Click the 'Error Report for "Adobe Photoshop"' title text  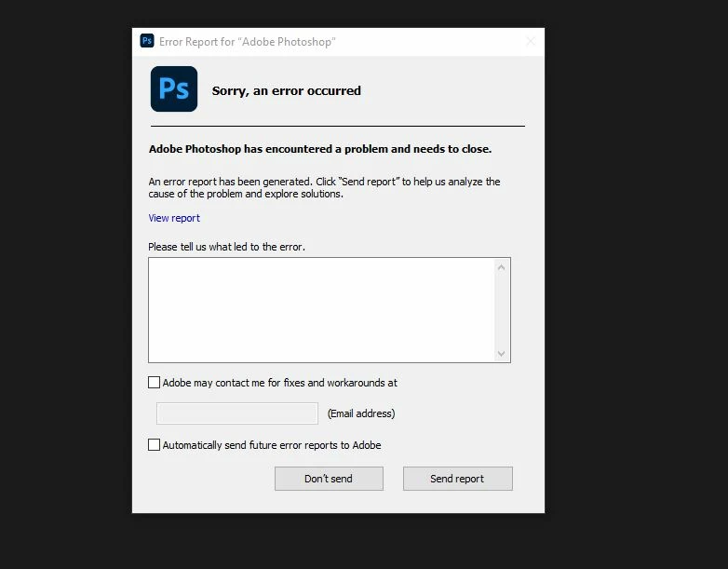248,42
